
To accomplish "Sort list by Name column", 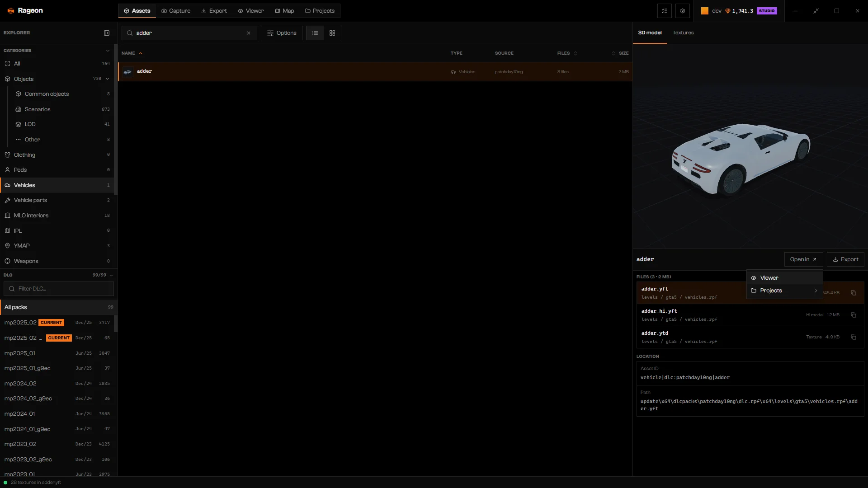I will (132, 53).
